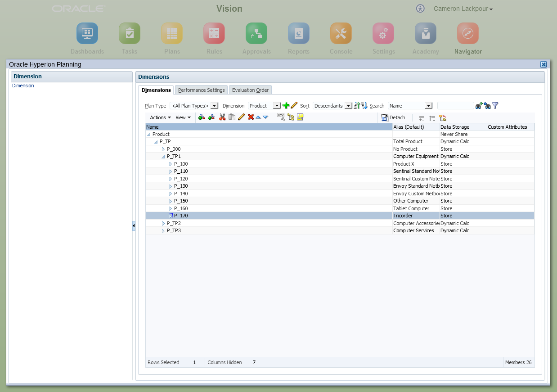Click the Move Up blue arrow icon
This screenshot has height=392, width=557.
click(258, 117)
